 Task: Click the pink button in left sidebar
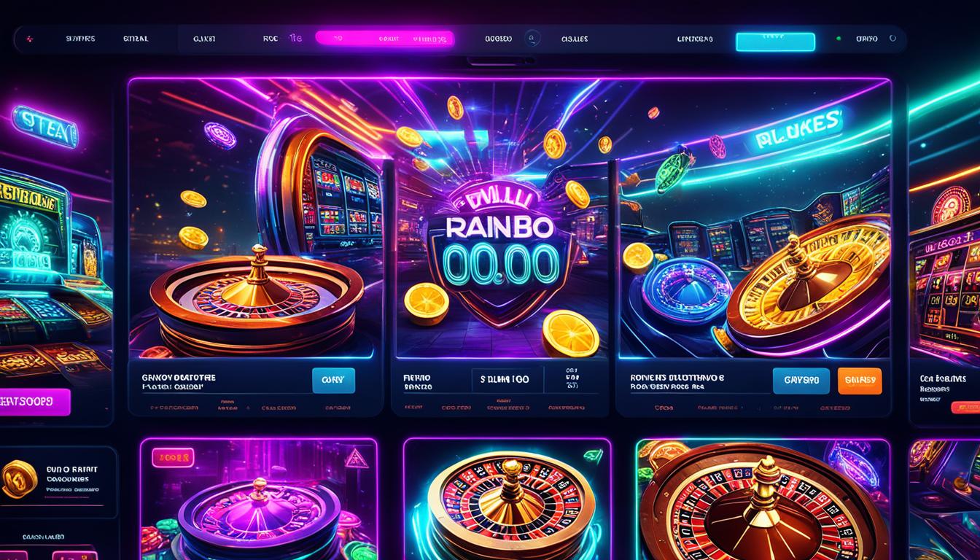(x=34, y=402)
